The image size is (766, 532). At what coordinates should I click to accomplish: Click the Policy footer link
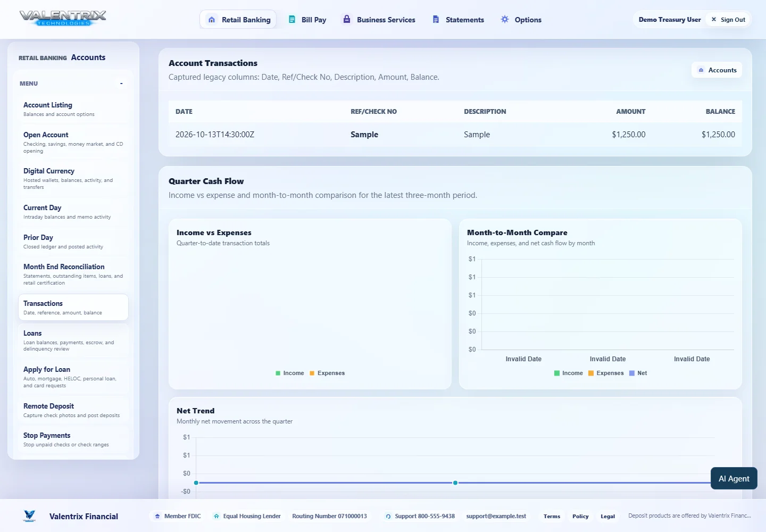pyautogui.click(x=580, y=516)
